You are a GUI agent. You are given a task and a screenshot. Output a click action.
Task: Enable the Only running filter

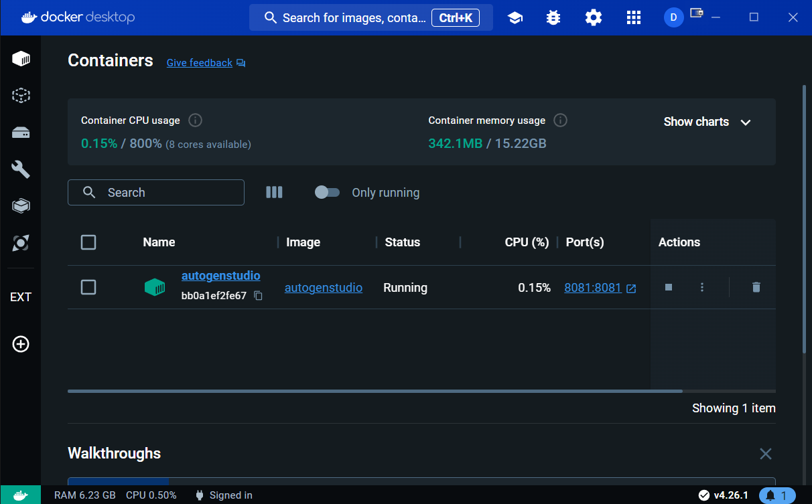click(x=327, y=192)
